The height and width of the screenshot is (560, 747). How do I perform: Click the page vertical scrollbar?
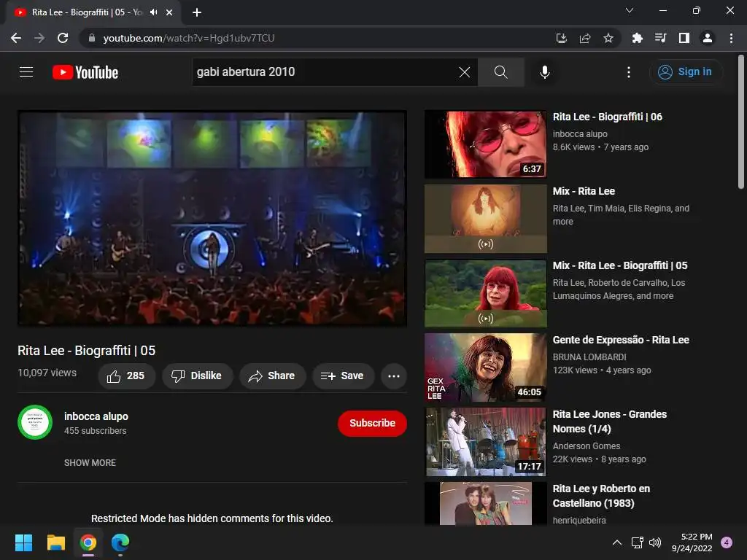(741, 122)
